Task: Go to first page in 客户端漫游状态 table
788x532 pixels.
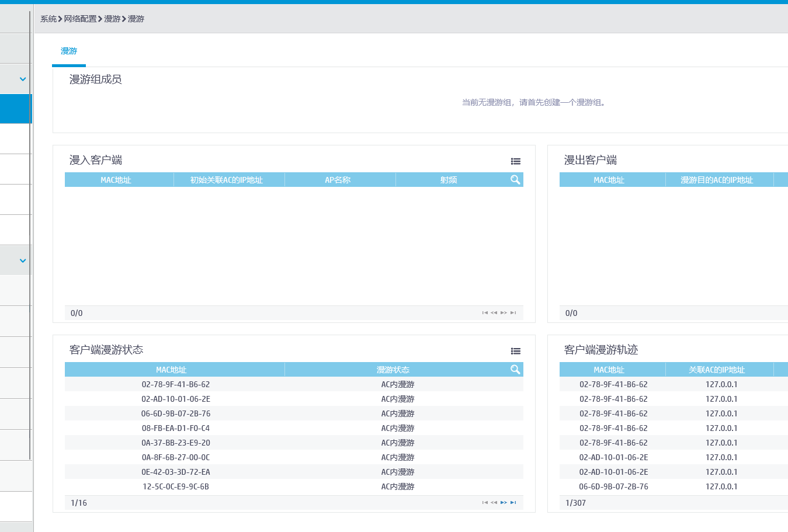Action: [x=485, y=502]
